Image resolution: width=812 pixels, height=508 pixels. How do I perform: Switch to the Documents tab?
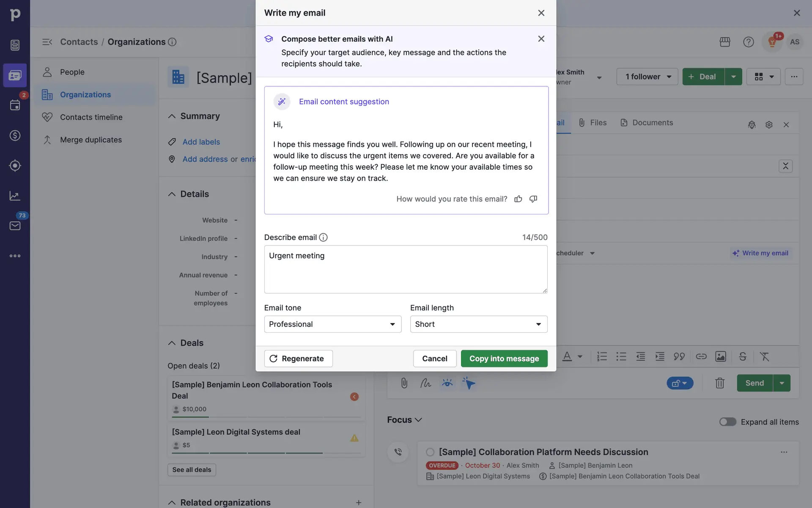coord(647,123)
